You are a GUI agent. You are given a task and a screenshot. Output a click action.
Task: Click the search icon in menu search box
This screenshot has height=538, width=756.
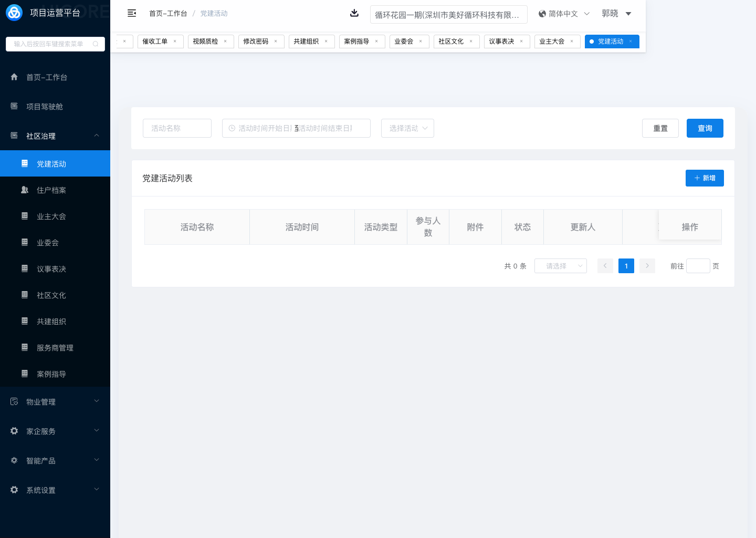pos(96,44)
